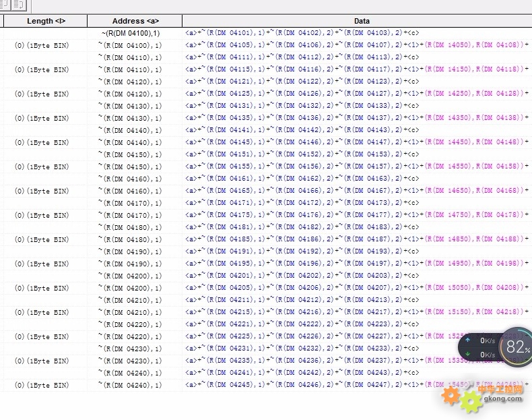Select data cell starting with R(DM 04205)

pos(357,288)
